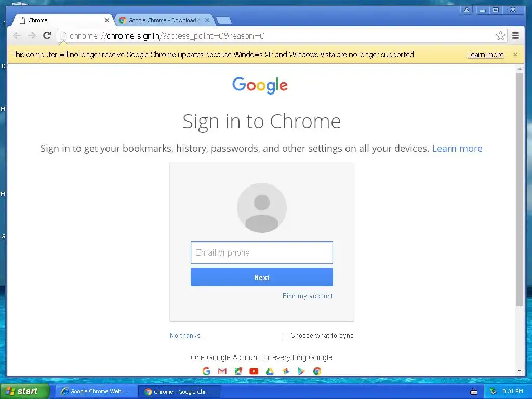
Task: Select Chrome - Google Chrome taskbar button
Action: [x=180, y=392]
